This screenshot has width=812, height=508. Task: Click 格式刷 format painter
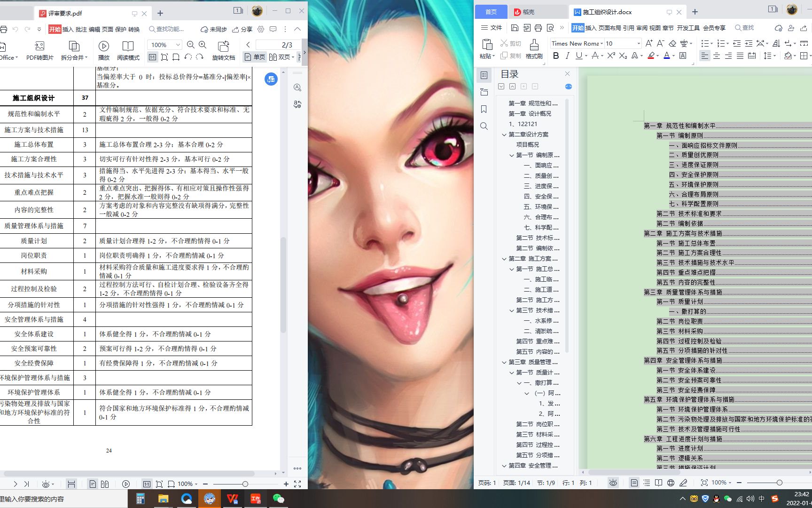534,49
